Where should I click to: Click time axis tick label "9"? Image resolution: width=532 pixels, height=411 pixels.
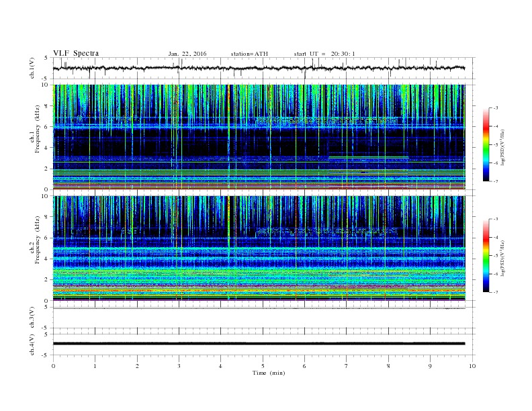click(430, 366)
